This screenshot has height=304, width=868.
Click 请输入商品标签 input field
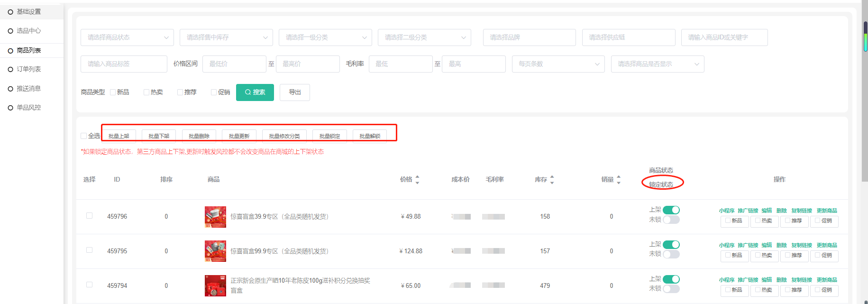tap(124, 64)
